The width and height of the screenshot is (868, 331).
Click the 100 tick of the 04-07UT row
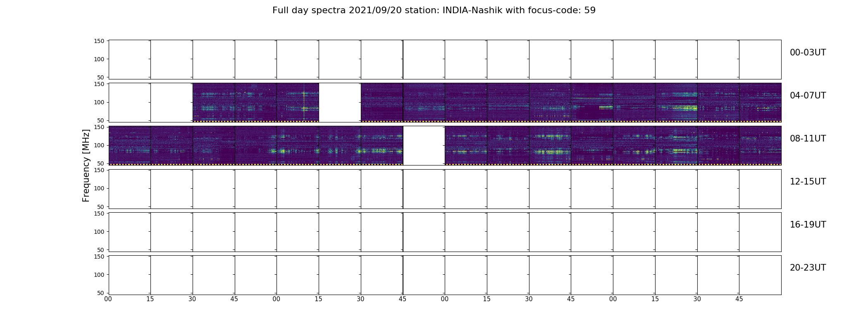pyautogui.click(x=99, y=102)
